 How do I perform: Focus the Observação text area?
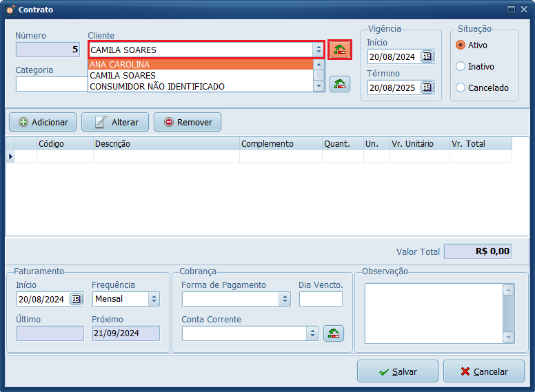pos(434,313)
